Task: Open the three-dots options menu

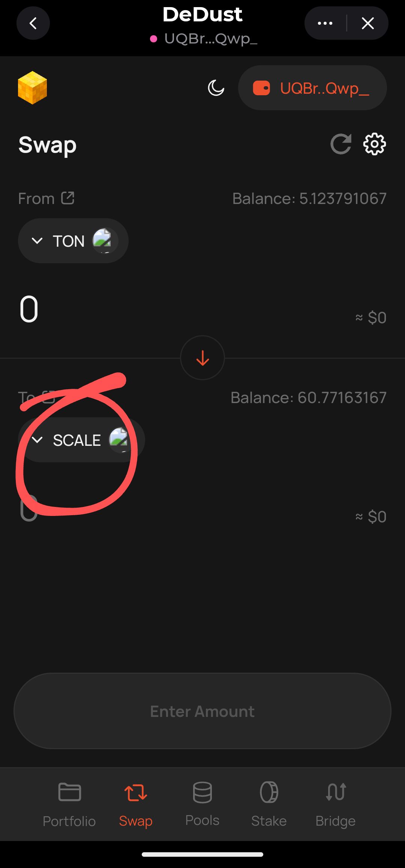Action: click(x=325, y=23)
